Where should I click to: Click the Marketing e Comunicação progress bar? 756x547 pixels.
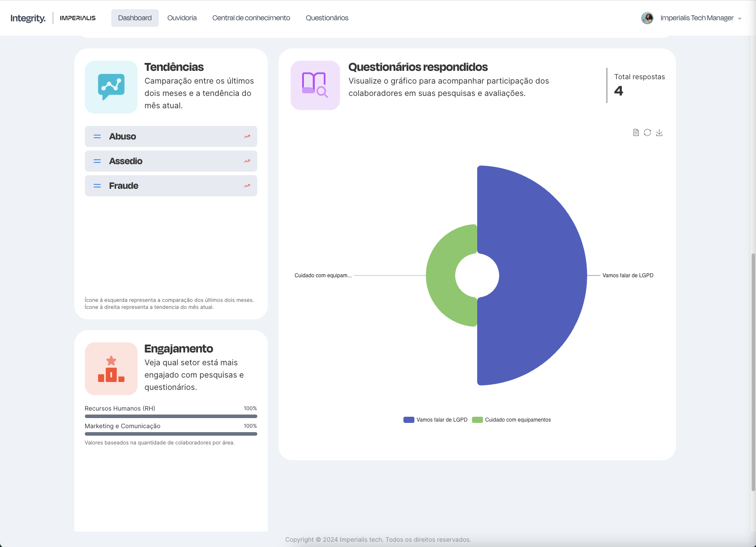(171, 434)
